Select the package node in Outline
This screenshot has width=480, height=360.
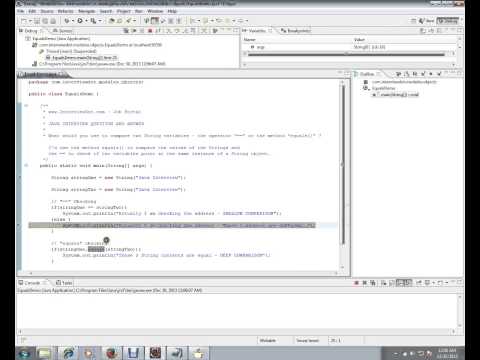401,82
